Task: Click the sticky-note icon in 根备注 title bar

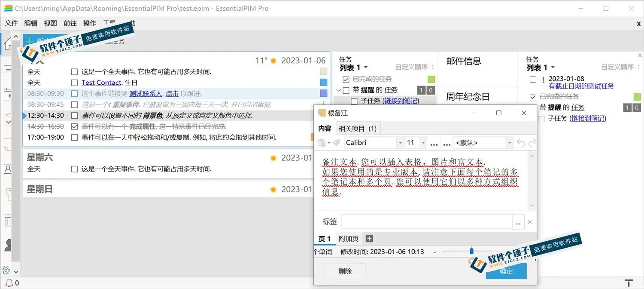Action: (x=321, y=113)
